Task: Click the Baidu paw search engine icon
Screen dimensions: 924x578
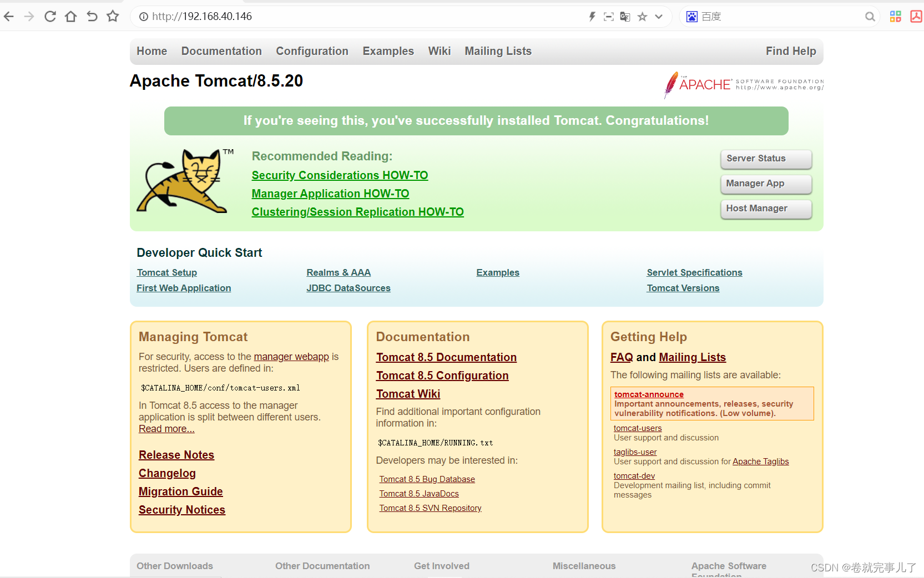Action: 692,17
